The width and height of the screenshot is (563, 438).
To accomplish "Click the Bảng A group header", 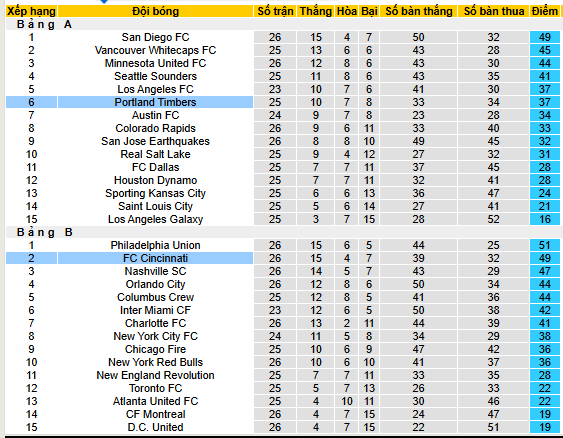I will 44,24.
